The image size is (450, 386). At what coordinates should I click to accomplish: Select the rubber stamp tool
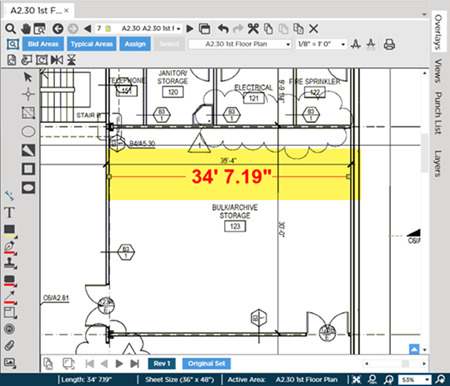pyautogui.click(x=10, y=263)
